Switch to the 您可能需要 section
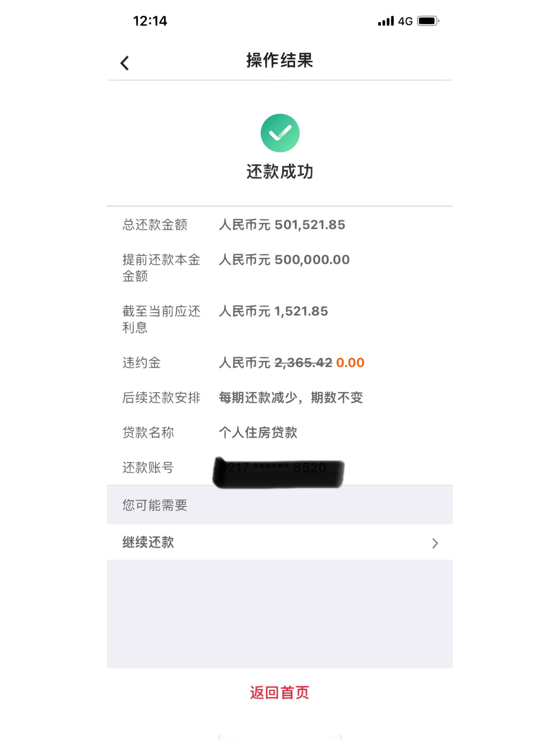560x747 pixels. (154, 505)
